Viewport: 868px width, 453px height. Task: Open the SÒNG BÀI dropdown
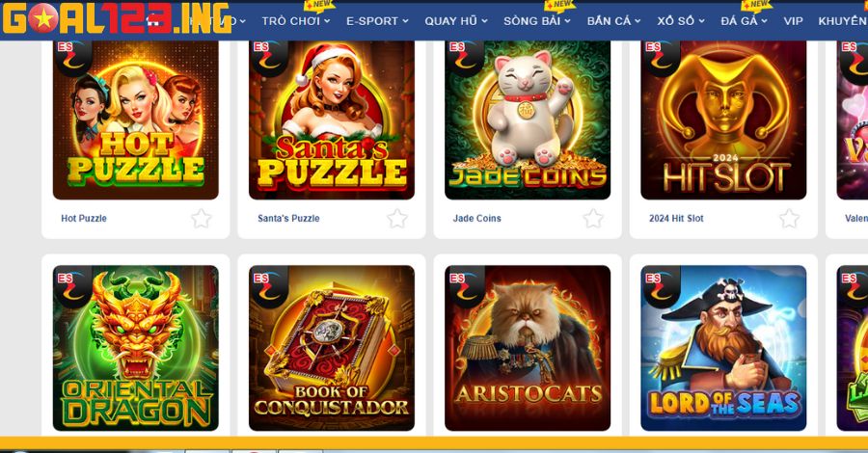(x=536, y=21)
